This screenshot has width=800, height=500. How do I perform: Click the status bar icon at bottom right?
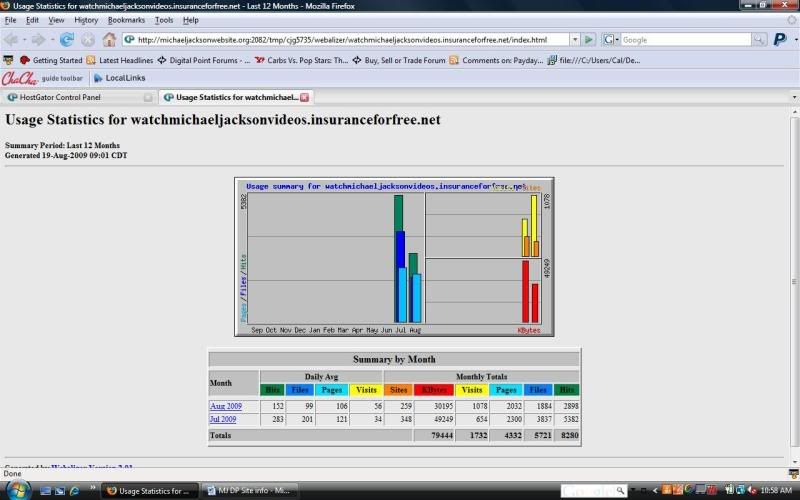(x=793, y=473)
